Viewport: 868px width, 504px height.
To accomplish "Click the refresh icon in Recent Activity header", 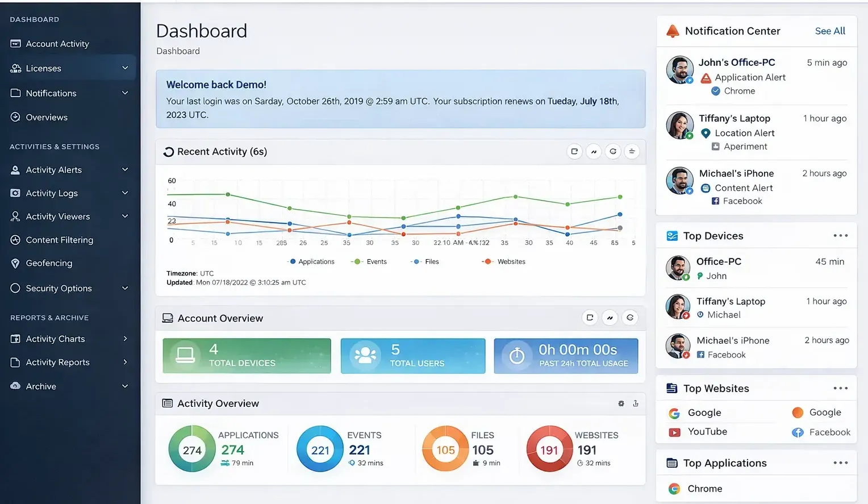I will [x=612, y=152].
